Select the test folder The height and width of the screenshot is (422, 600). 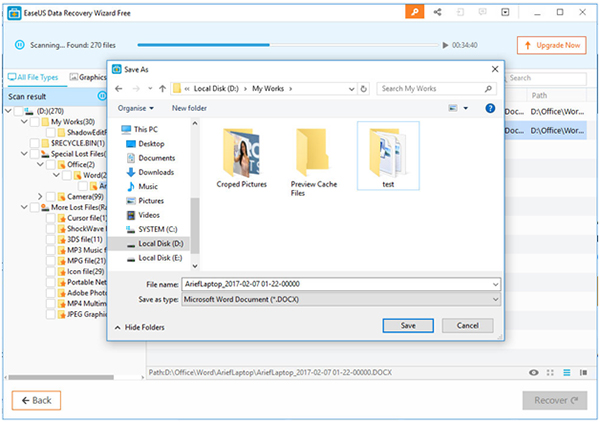pyautogui.click(x=388, y=156)
